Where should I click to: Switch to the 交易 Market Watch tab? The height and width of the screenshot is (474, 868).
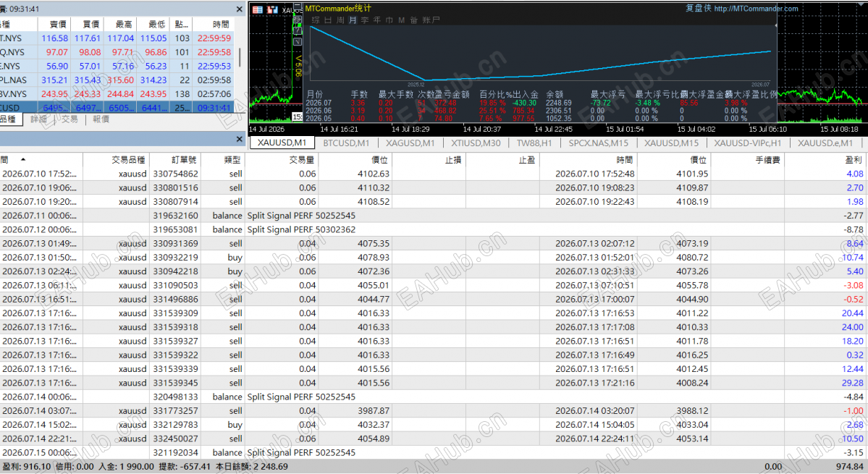click(69, 119)
